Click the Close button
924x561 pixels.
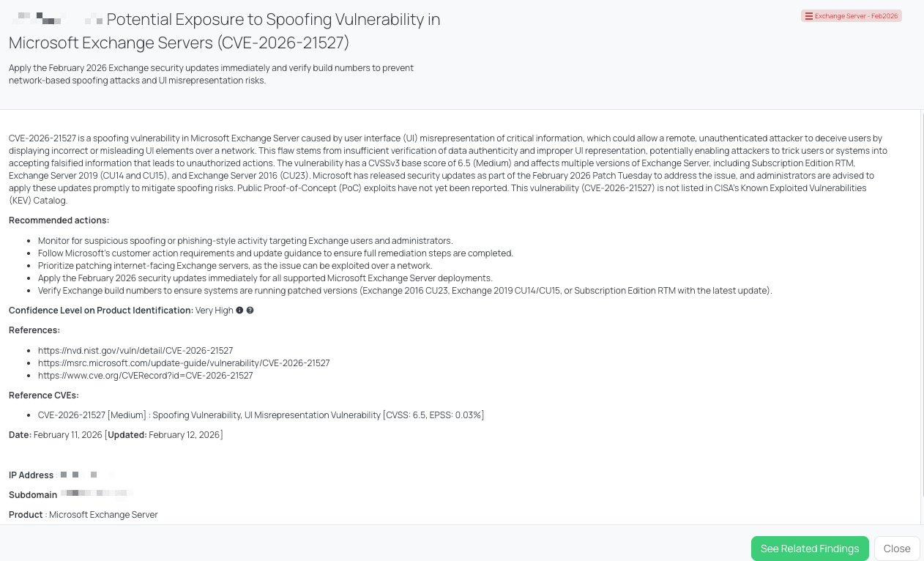pos(897,548)
